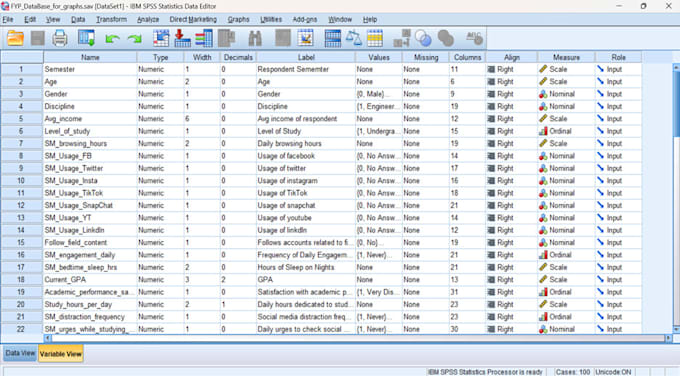Click the Save file toolbar icon
This screenshot has width=680, height=376.
[x=38, y=39]
